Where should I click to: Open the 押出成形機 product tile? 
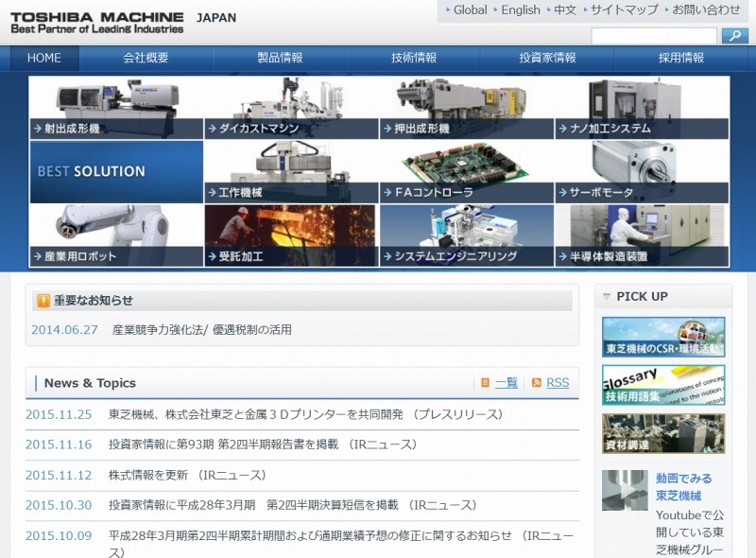click(467, 108)
